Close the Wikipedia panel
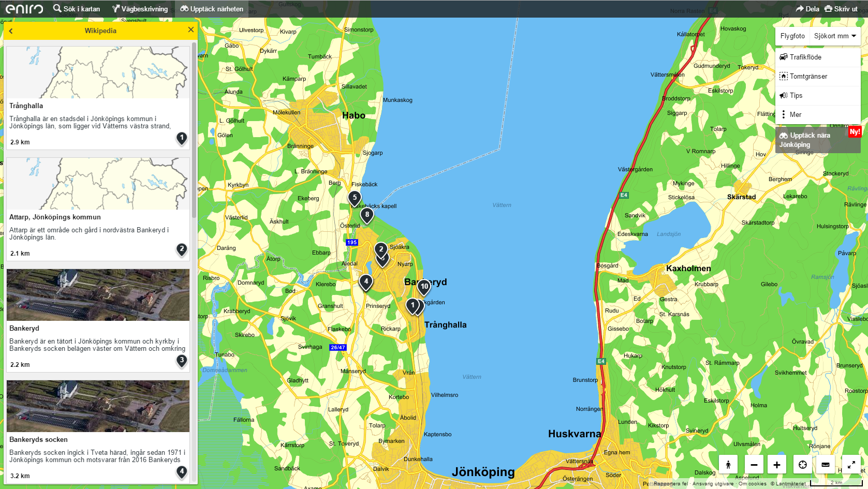Viewport: 868px width, 489px height. 191,30
